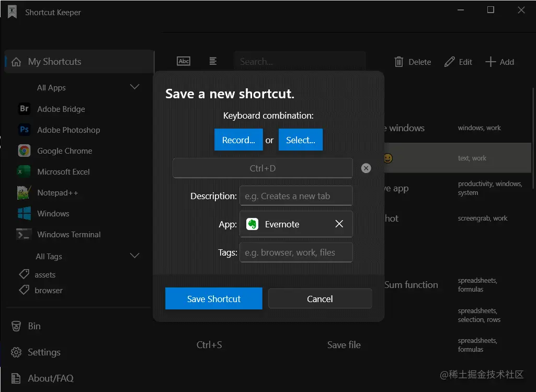The image size is (536, 392).
Task: Click the My Shortcuts home icon
Action: pos(16,62)
